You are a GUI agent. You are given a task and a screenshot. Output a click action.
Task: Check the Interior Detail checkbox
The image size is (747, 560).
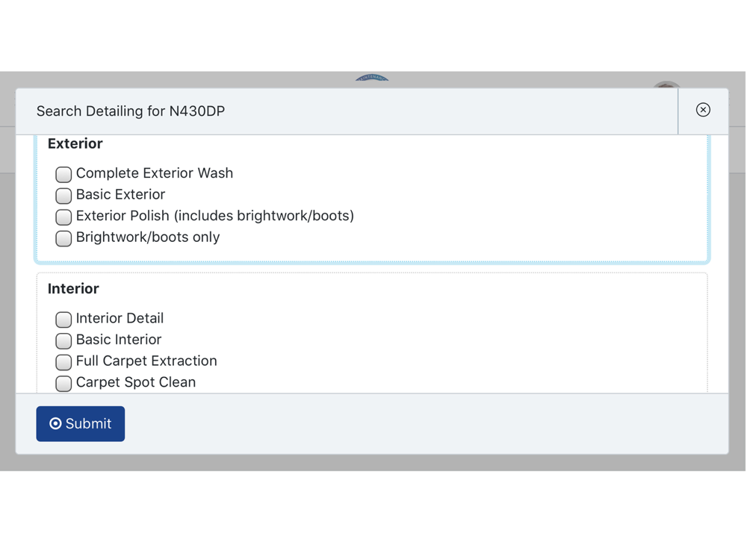[63, 320]
